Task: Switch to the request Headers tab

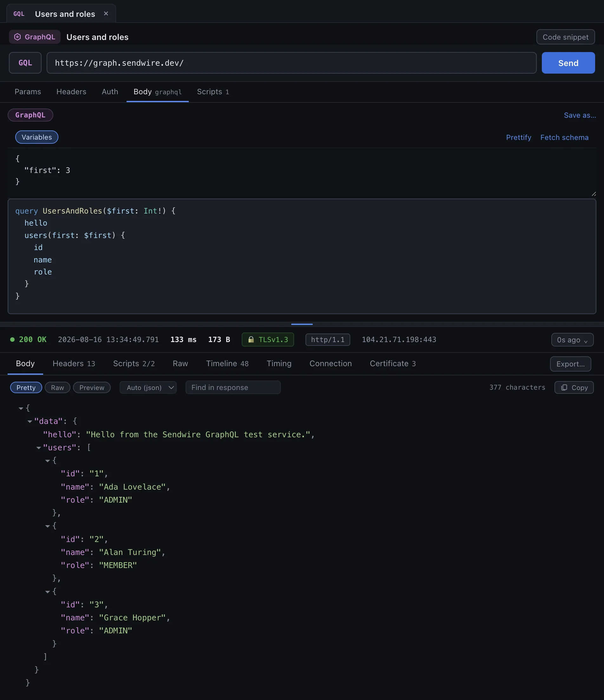Action: pyautogui.click(x=71, y=92)
